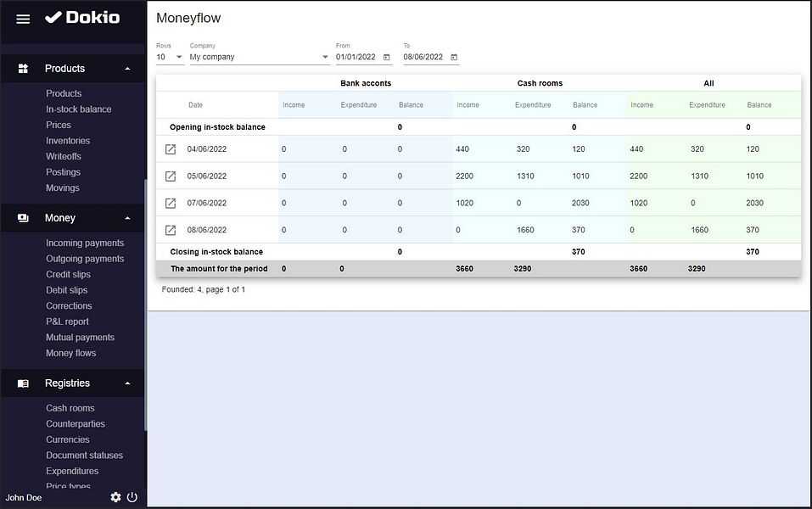Click the From date input field
This screenshot has height=509, width=812.
(356, 58)
